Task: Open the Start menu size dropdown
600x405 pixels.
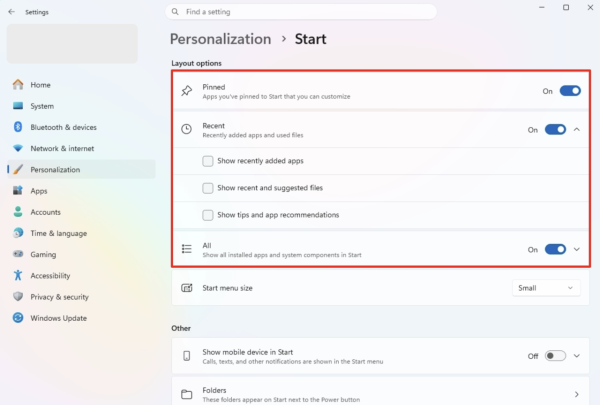Action: (x=546, y=288)
